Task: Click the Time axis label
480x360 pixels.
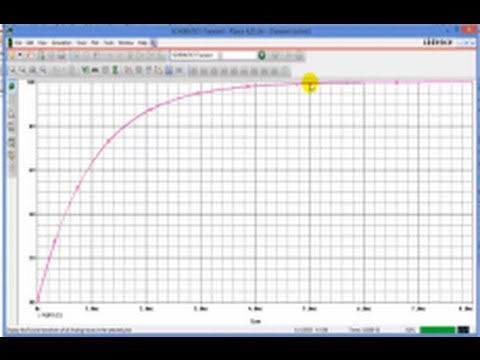Action: click(255, 321)
